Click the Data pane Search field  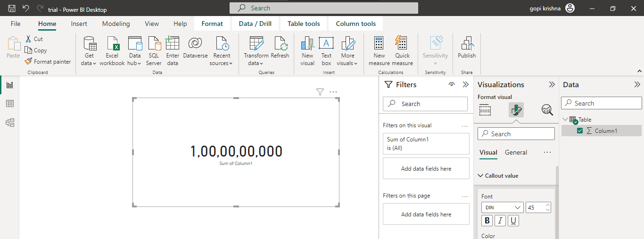tap(602, 103)
